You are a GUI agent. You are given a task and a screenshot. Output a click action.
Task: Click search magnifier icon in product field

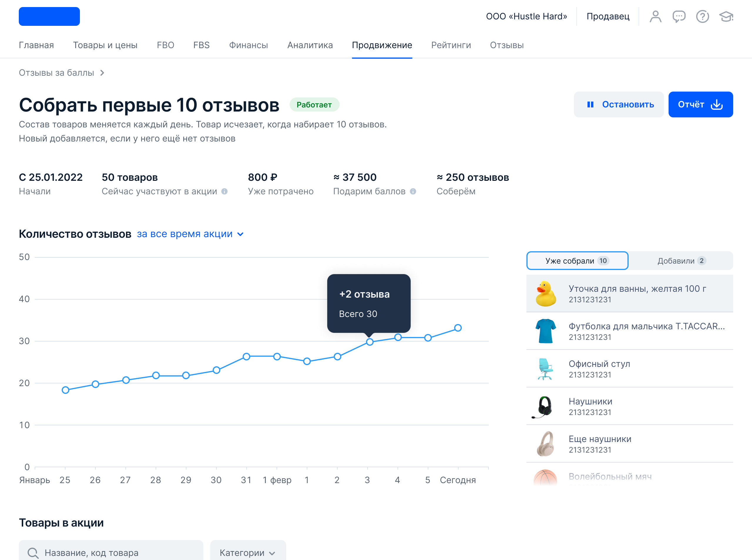33,553
